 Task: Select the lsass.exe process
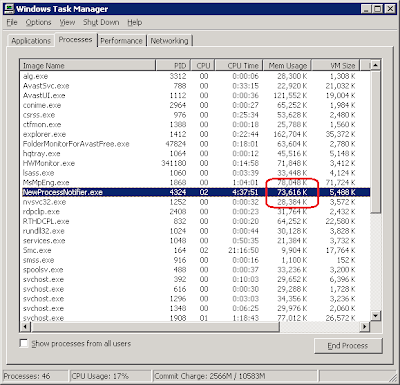click(x=195, y=173)
